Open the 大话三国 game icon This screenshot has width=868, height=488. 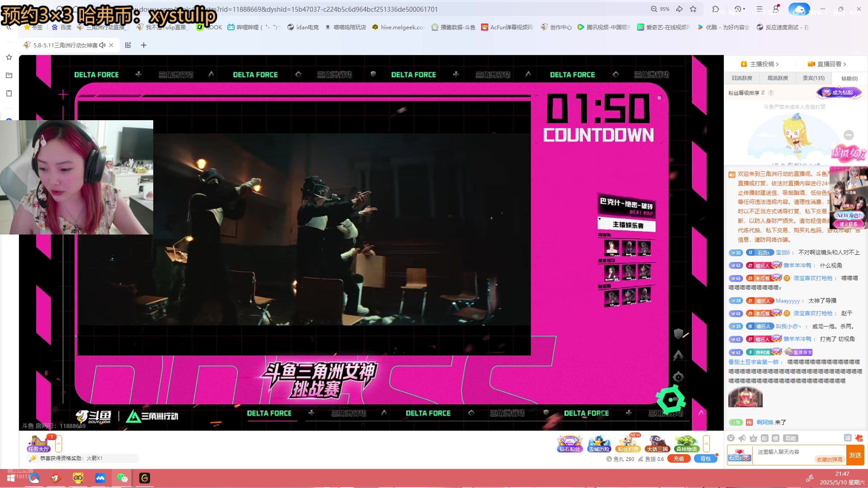(657, 443)
